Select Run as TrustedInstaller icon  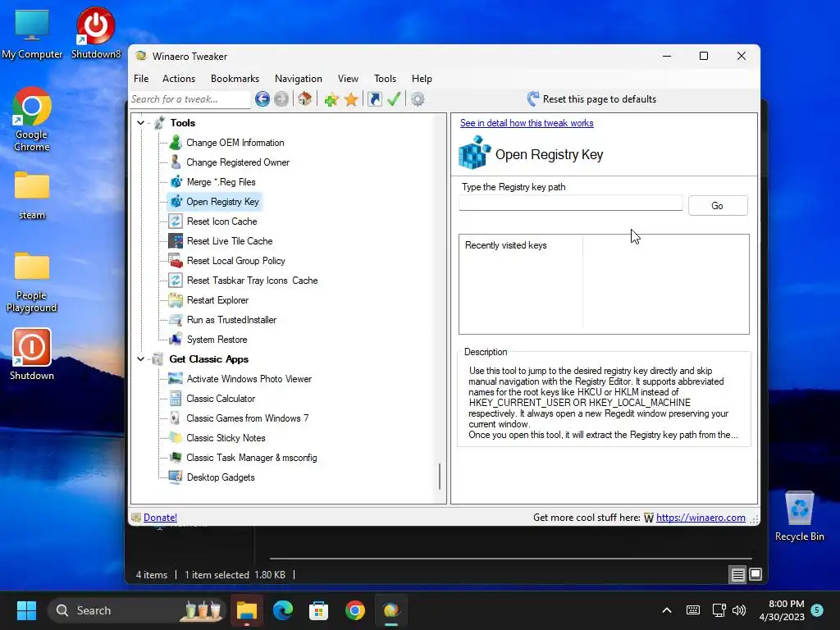pyautogui.click(x=176, y=320)
